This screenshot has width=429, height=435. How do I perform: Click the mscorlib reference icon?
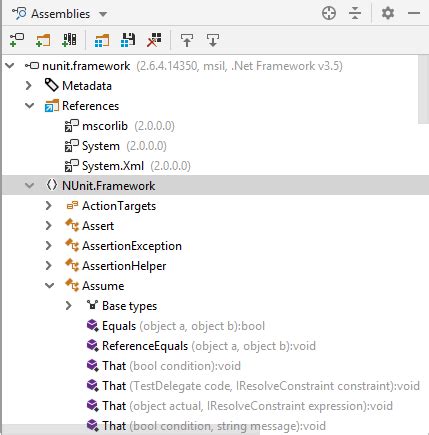(x=71, y=126)
